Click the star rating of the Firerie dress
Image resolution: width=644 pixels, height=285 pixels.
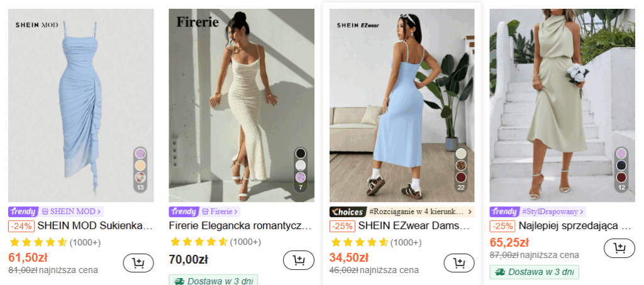pyautogui.click(x=199, y=242)
